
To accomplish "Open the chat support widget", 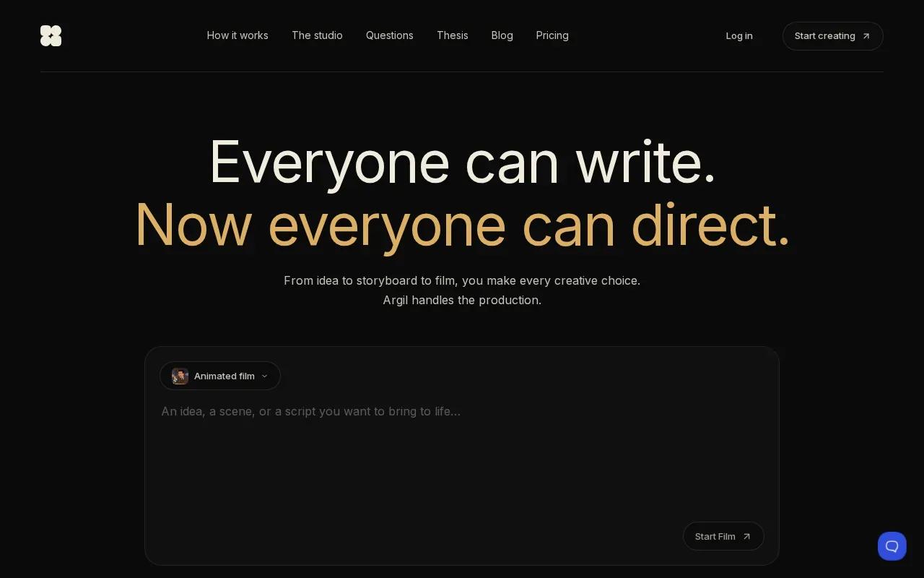I will click(x=892, y=546).
